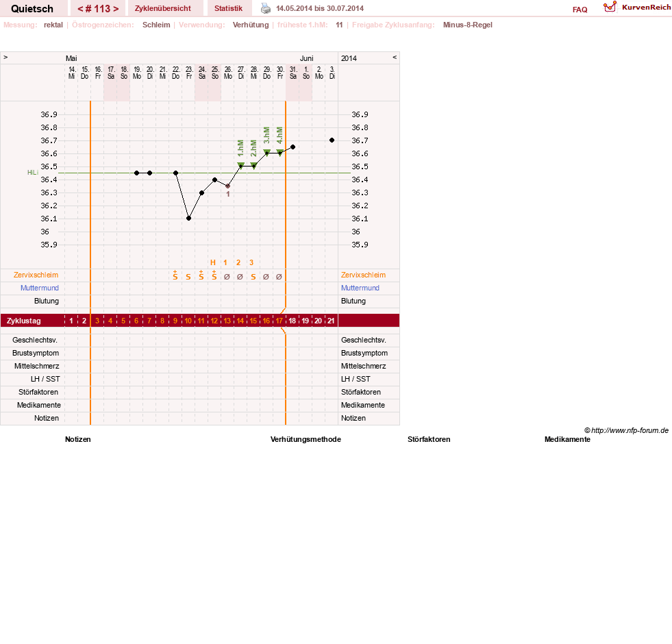Click the Juni month label
This screenshot has height=644, width=672.
[306, 58]
